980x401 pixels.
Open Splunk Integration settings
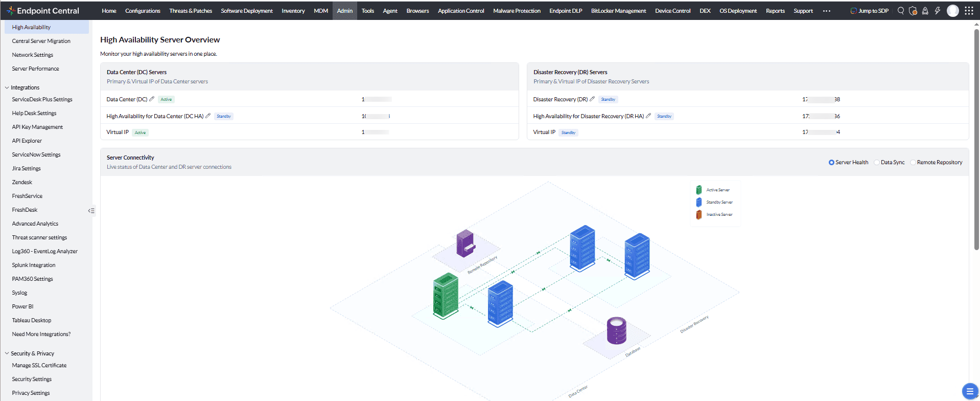tap(34, 265)
